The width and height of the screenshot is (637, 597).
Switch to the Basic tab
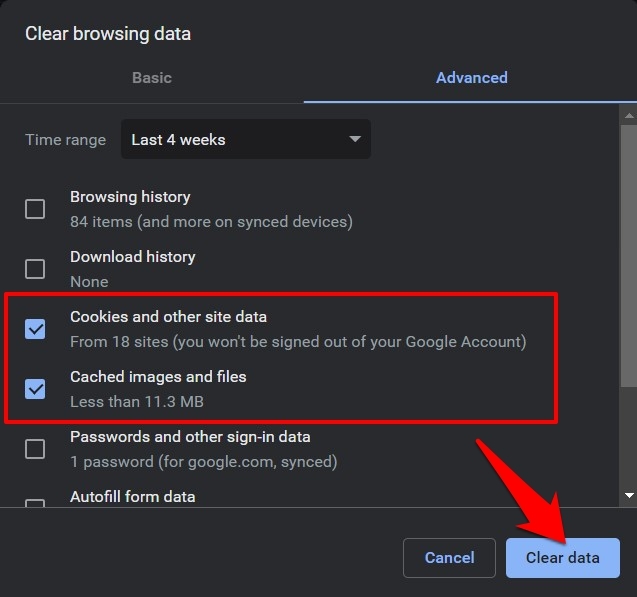pyautogui.click(x=152, y=77)
